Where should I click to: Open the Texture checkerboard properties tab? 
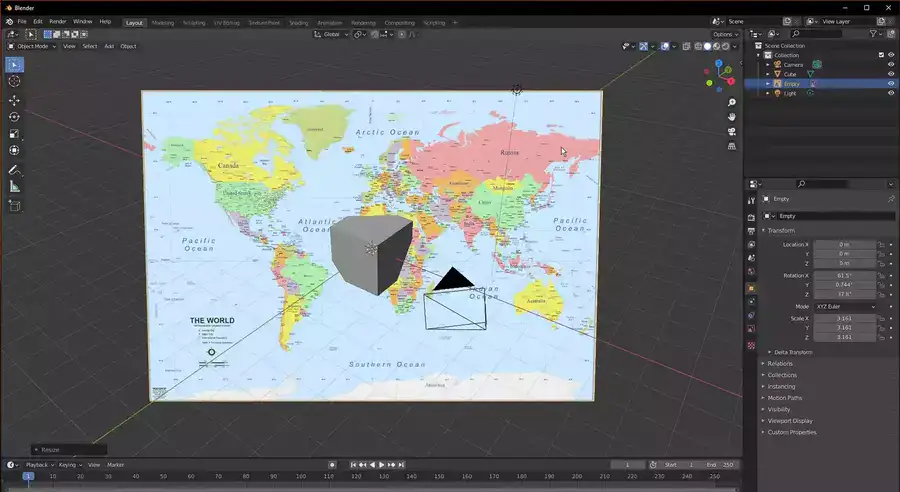[751, 346]
